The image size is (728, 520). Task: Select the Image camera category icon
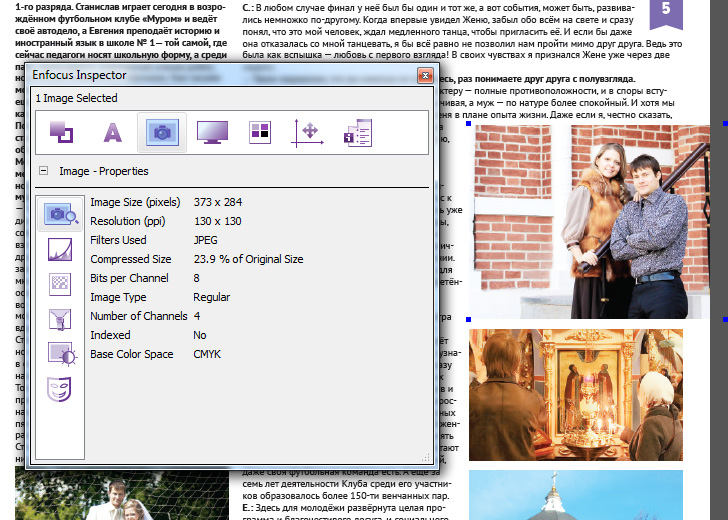pos(162,132)
